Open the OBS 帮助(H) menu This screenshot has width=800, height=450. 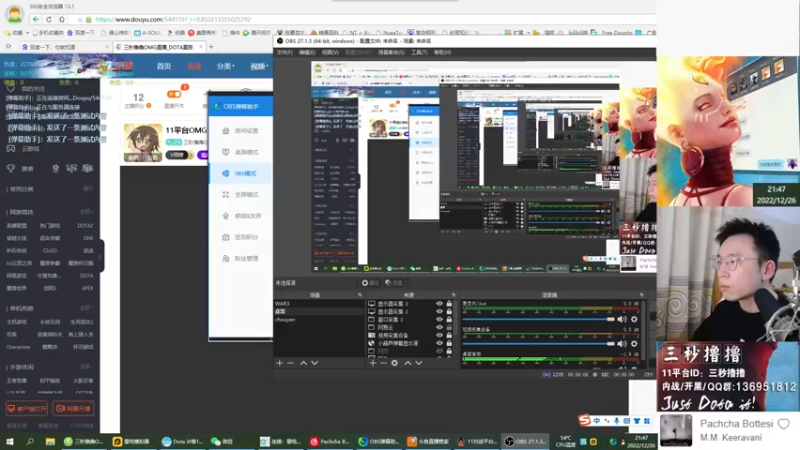pyautogui.click(x=442, y=53)
